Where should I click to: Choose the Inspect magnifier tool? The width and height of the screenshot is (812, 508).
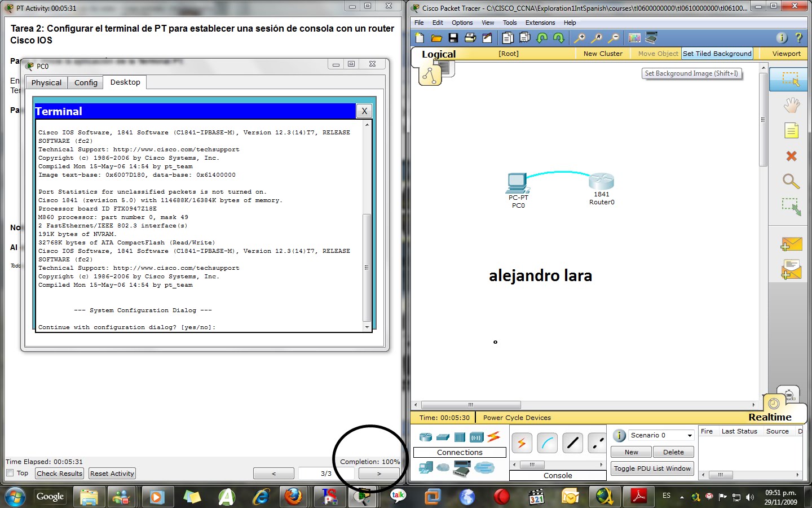click(x=792, y=182)
